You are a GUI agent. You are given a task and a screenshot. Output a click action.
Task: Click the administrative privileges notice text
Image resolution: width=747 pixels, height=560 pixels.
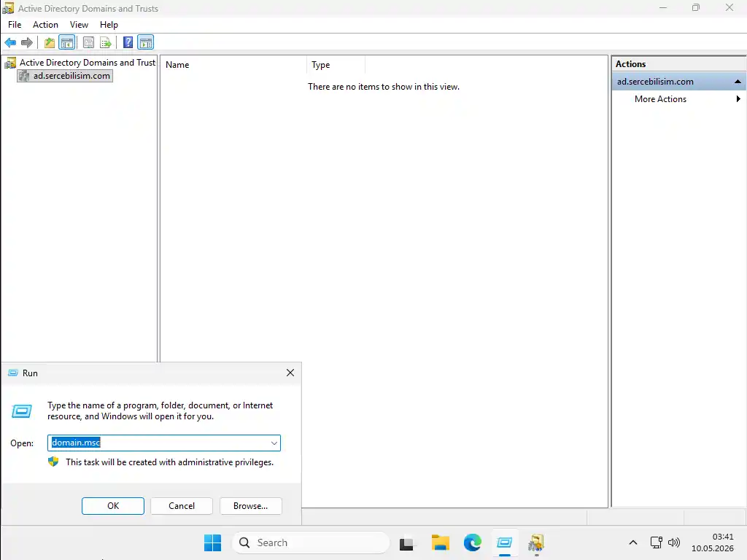[x=169, y=462]
